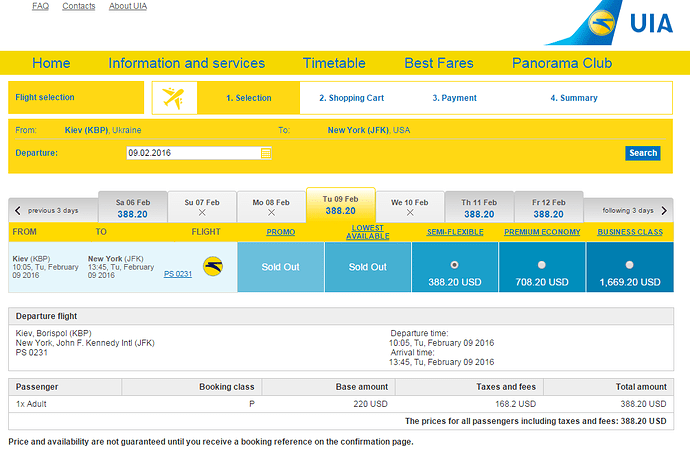Click the Arrival time 13:45 text
The width and height of the screenshot is (690, 459).
tap(441, 362)
